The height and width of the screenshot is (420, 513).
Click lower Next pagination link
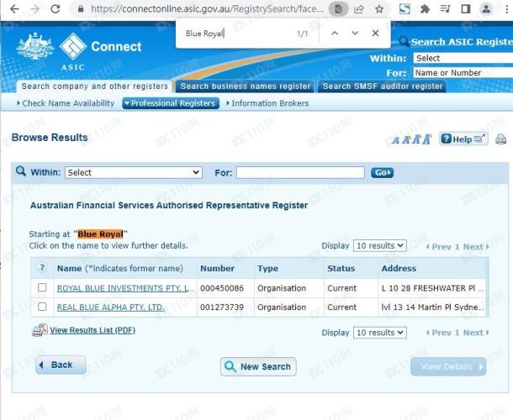click(x=476, y=333)
